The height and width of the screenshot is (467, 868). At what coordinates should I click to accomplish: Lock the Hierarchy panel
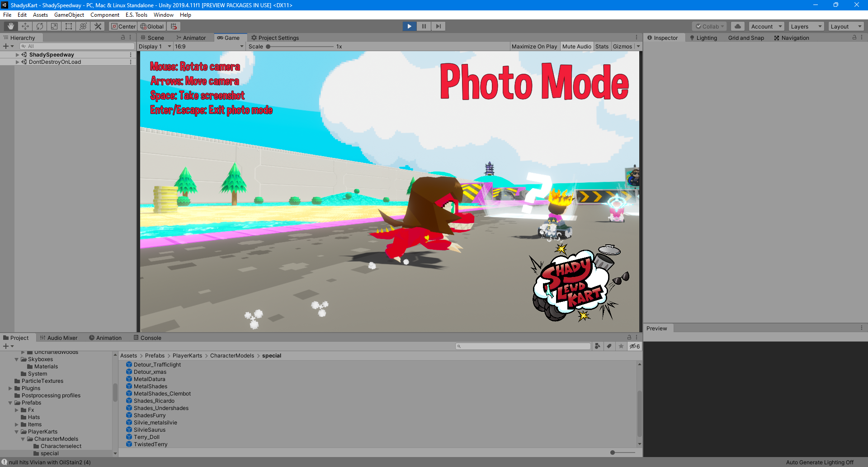(x=123, y=38)
